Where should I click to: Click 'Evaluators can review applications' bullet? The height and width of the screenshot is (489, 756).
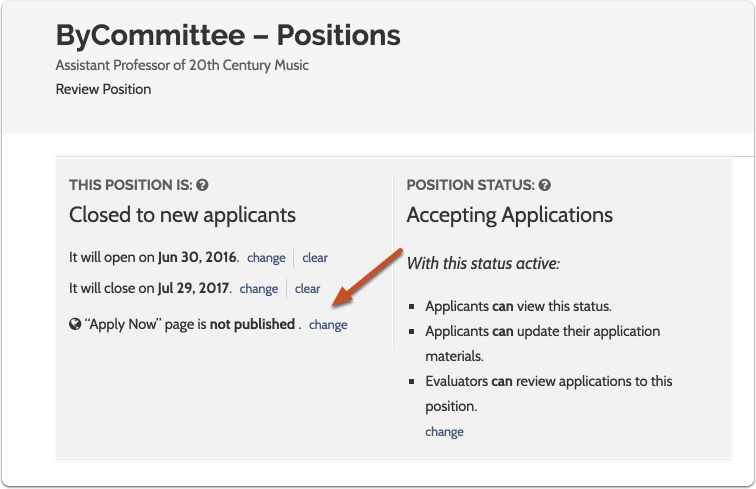(549, 394)
